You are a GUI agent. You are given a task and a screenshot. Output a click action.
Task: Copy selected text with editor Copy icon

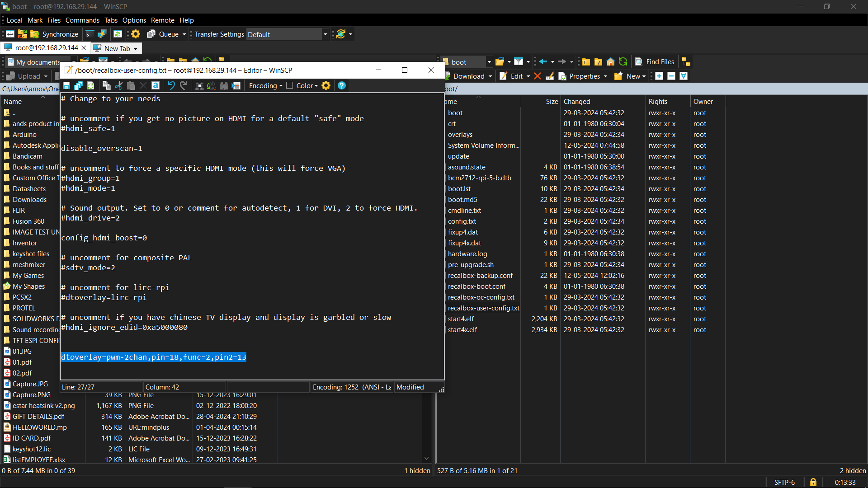coord(107,86)
